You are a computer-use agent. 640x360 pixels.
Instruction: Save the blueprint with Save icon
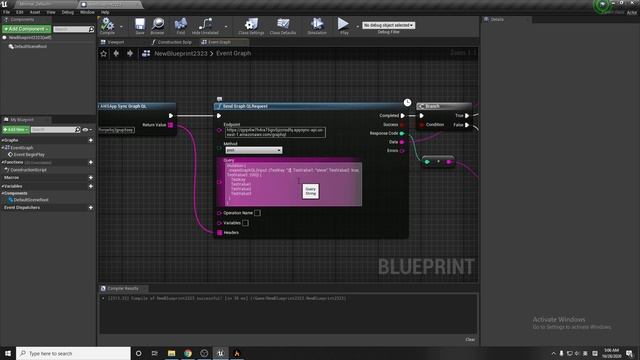click(140, 24)
